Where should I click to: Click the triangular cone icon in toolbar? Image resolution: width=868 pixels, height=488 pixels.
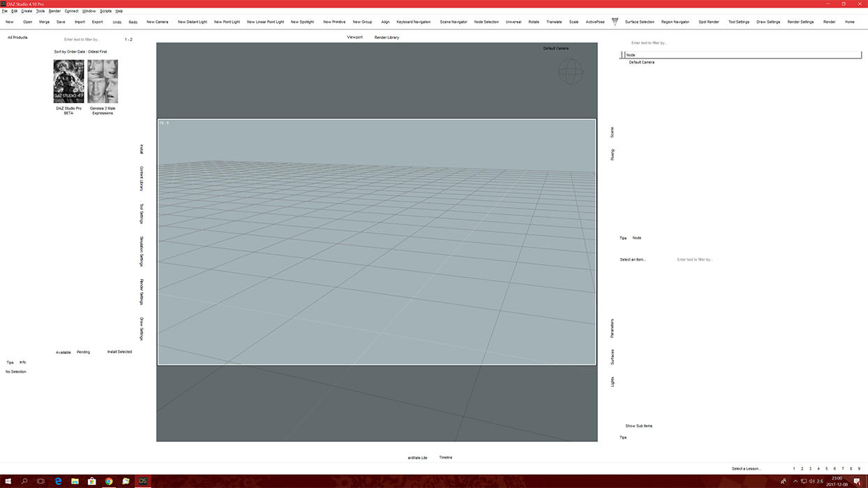615,22
